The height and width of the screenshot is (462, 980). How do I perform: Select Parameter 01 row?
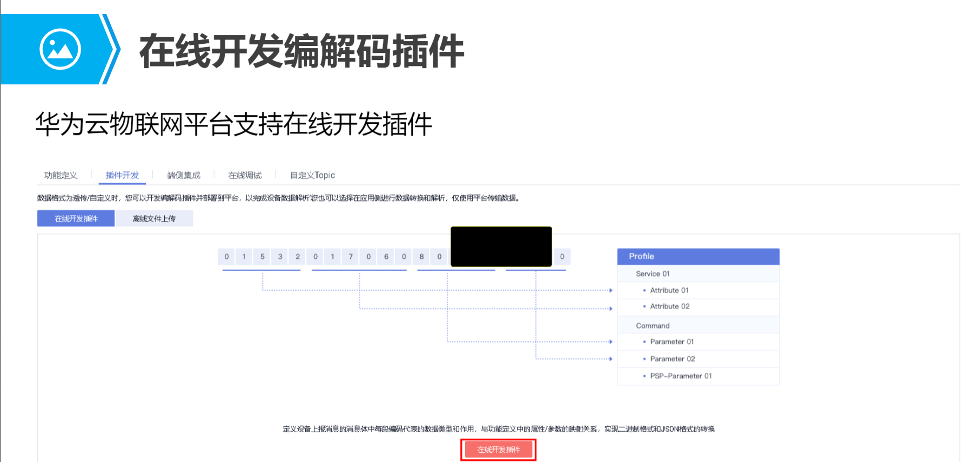(698, 342)
